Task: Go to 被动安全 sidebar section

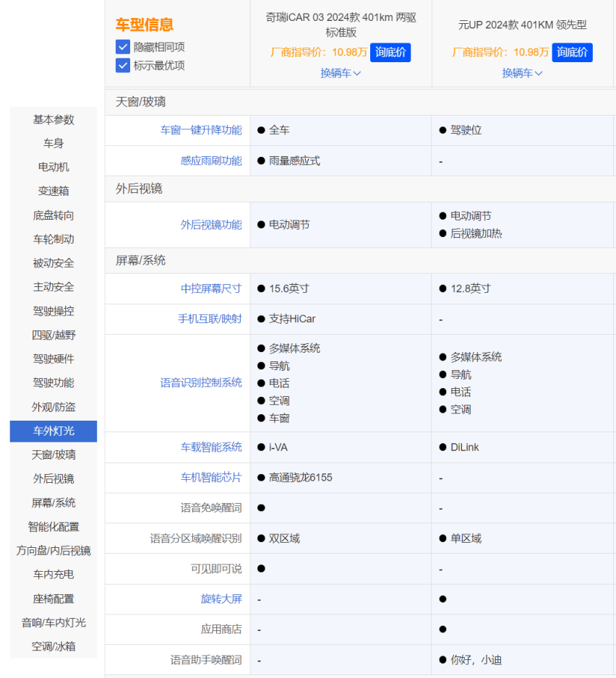Action: point(54,263)
